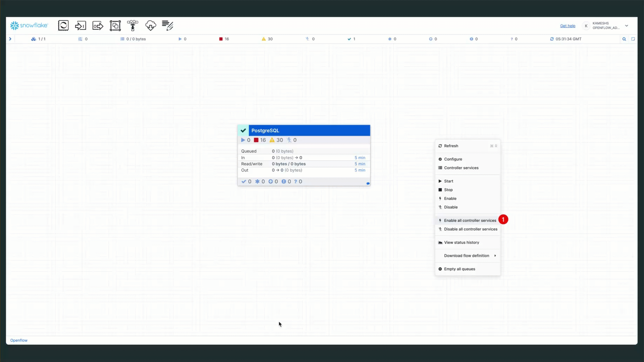Click Configure in the context menu
644x362 pixels.
[453, 159]
